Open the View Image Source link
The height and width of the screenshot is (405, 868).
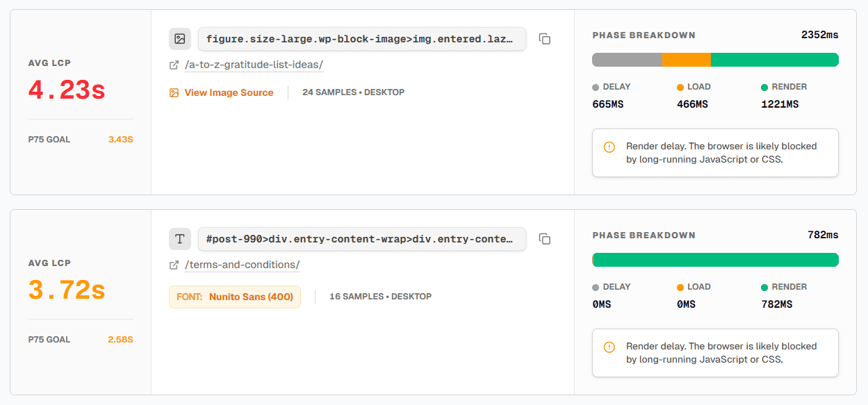(229, 92)
